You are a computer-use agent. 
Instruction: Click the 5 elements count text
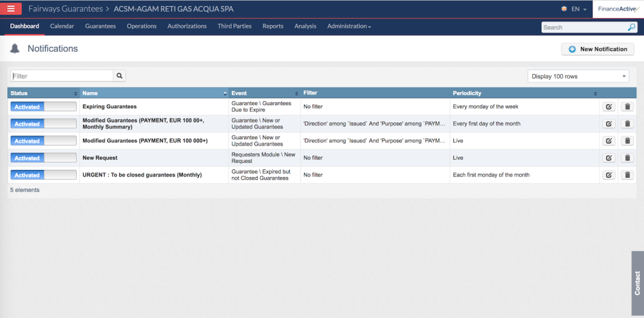tap(25, 190)
